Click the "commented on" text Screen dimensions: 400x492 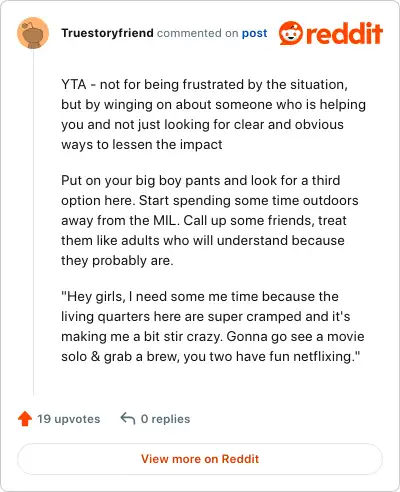tap(197, 33)
